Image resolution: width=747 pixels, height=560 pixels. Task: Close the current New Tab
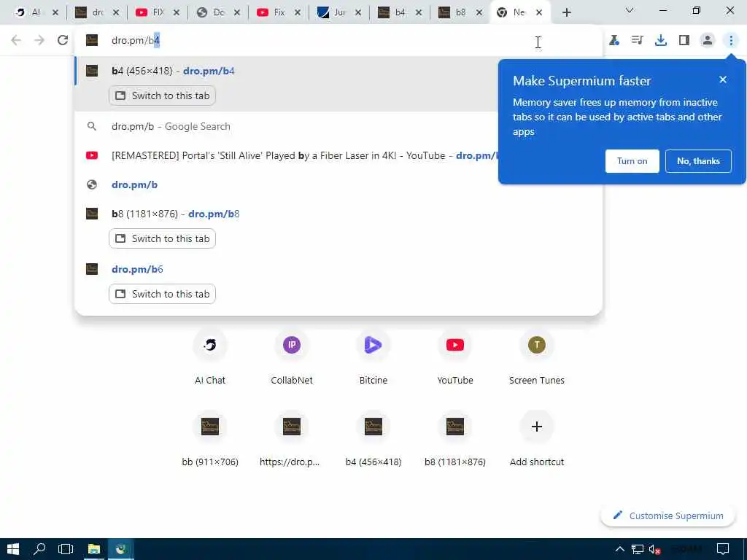click(x=539, y=12)
